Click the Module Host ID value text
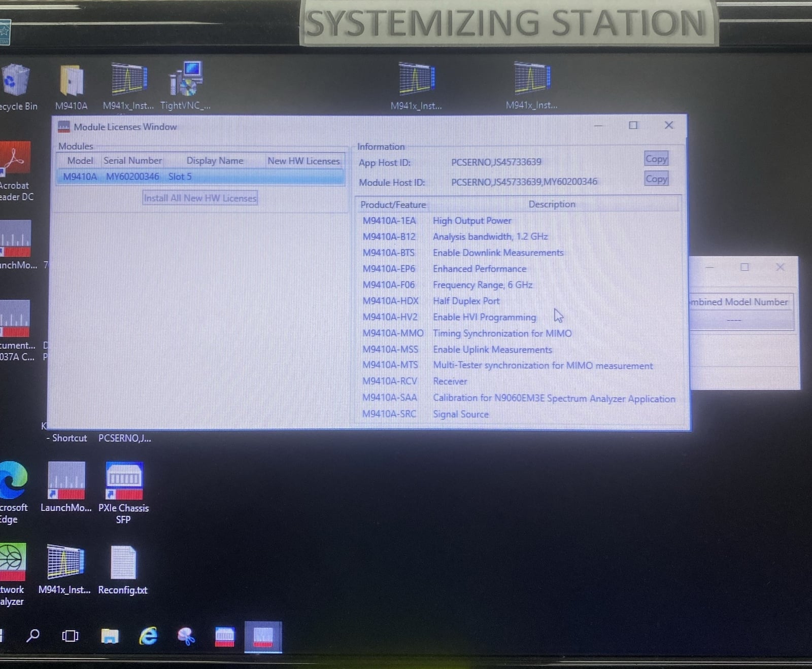 pyautogui.click(x=524, y=182)
